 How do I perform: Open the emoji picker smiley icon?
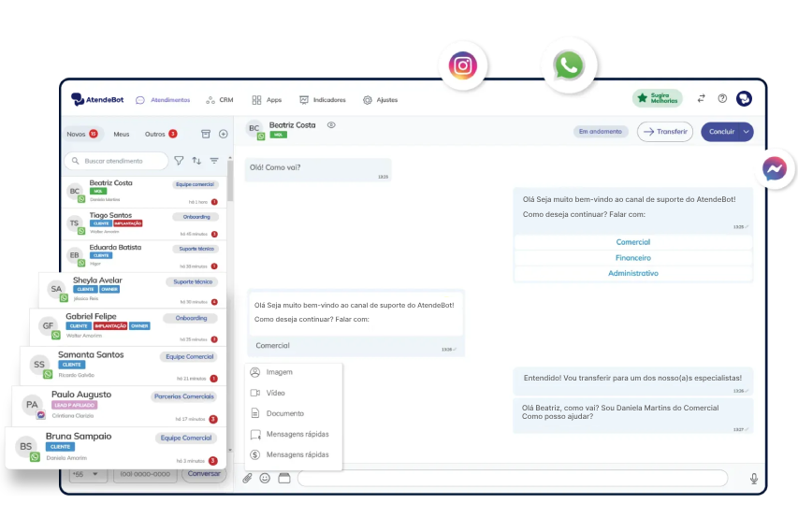coord(265,478)
